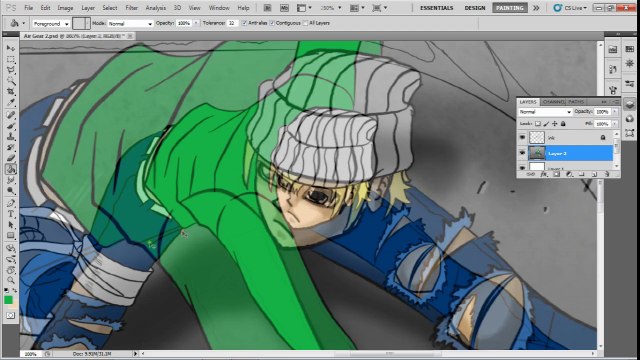Open CS Live services
640x360 pixels.
pos(571,8)
